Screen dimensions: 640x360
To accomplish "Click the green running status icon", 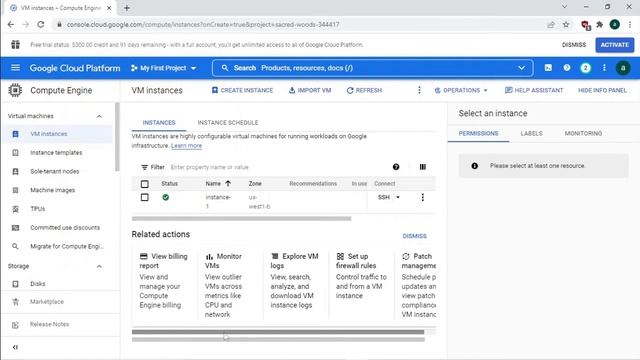I will click(x=165, y=198).
